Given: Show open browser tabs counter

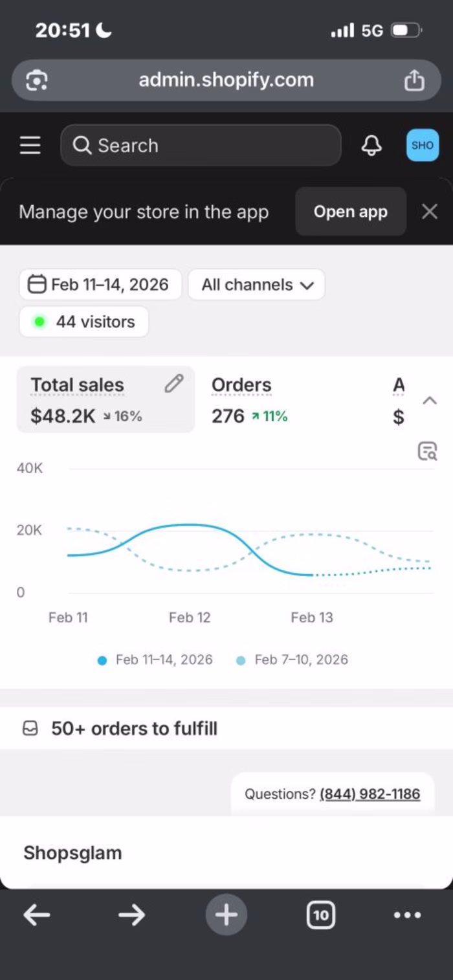Looking at the screenshot, I should [x=321, y=915].
